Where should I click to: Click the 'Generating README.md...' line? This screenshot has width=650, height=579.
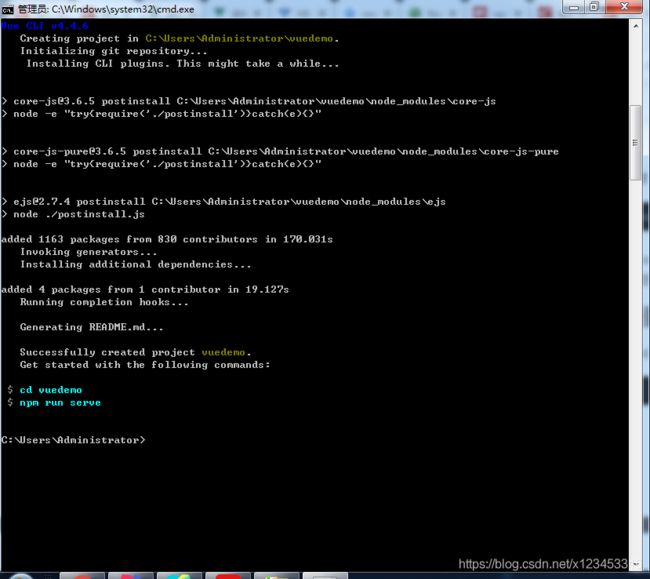[x=92, y=327]
